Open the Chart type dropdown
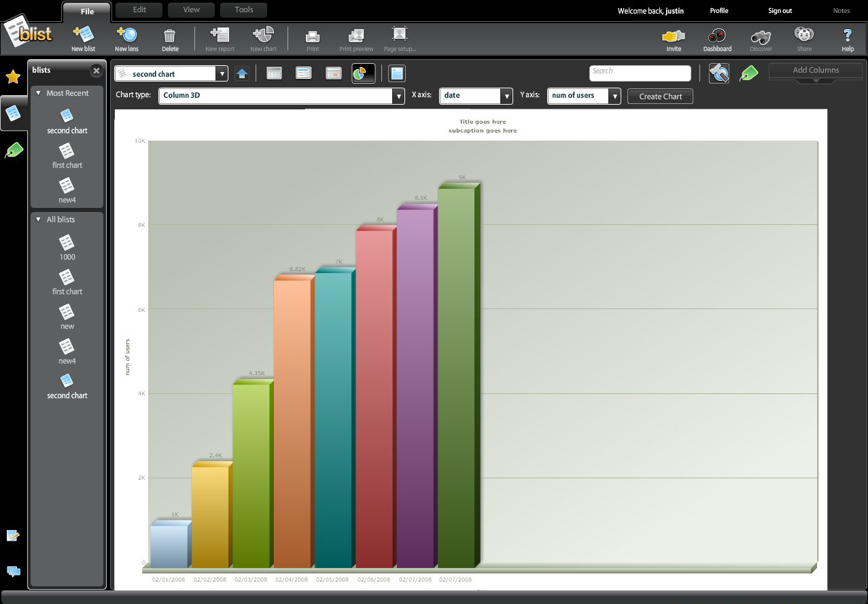The height and width of the screenshot is (604, 868). point(399,96)
